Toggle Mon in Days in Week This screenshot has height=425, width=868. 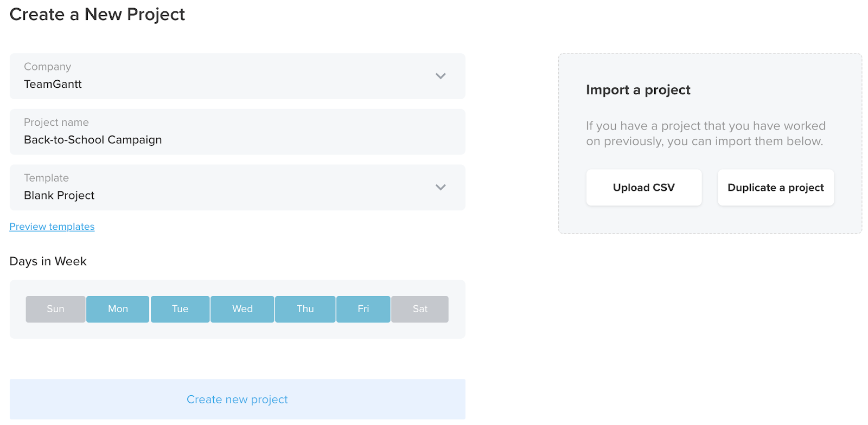118,309
